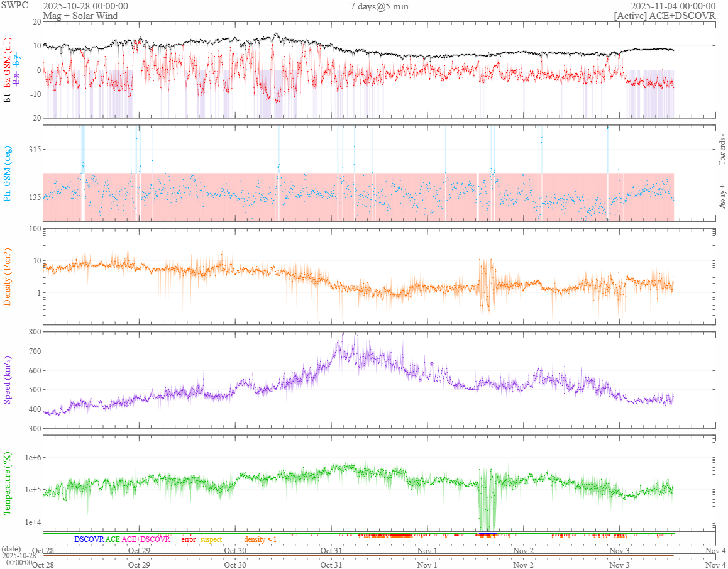Click the SWPC label in top-left corner
This screenshot has height=569, width=728.
point(14,5)
